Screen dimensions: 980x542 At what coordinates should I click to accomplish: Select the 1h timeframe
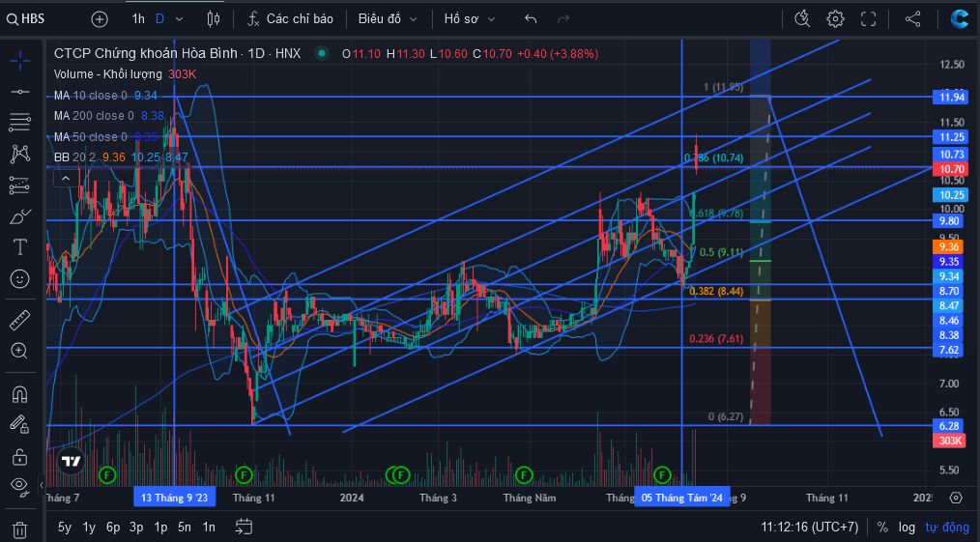[138, 18]
